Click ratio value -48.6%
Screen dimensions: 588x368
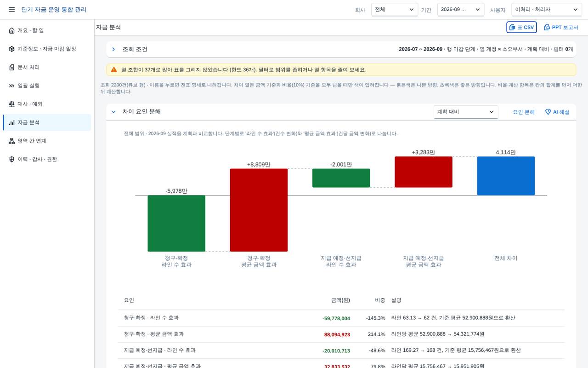(377, 351)
